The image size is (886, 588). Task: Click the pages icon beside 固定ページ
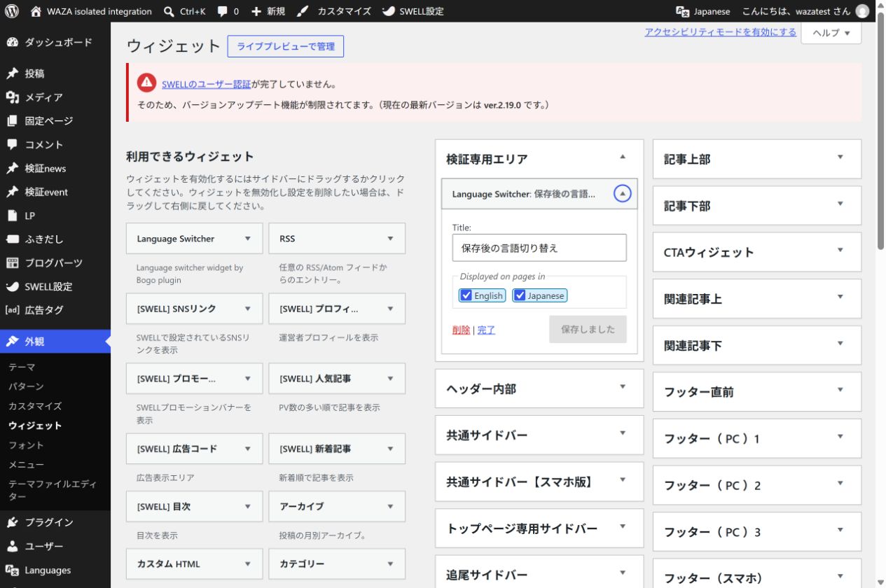pyautogui.click(x=12, y=121)
